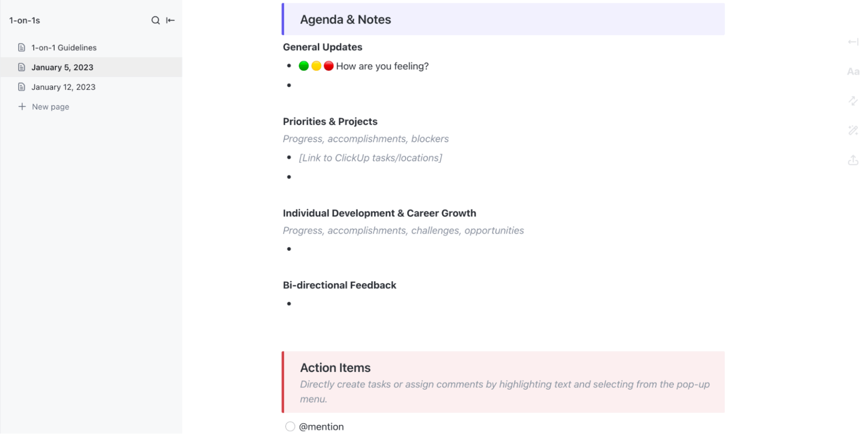868x434 pixels.
Task: Click the document icon beside January 12, 2023
Action: coord(22,87)
